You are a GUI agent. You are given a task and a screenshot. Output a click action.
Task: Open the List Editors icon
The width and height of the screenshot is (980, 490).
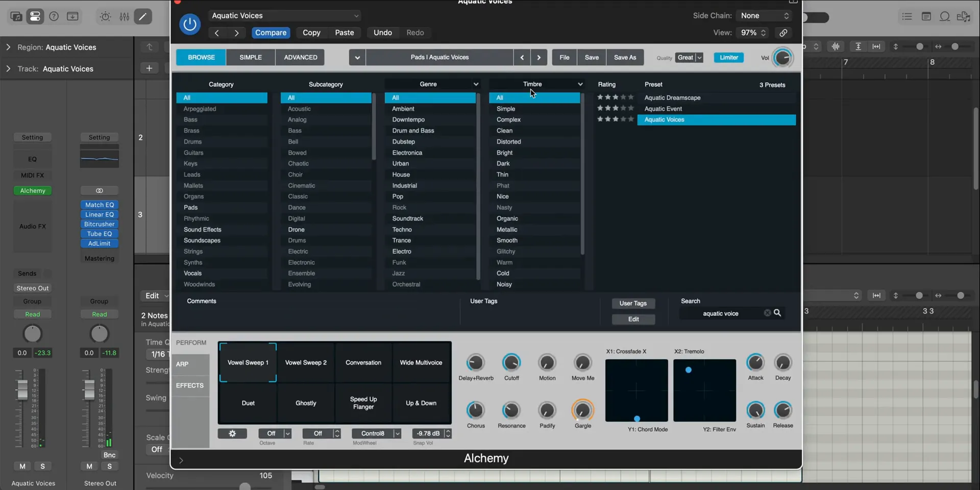coord(907,17)
